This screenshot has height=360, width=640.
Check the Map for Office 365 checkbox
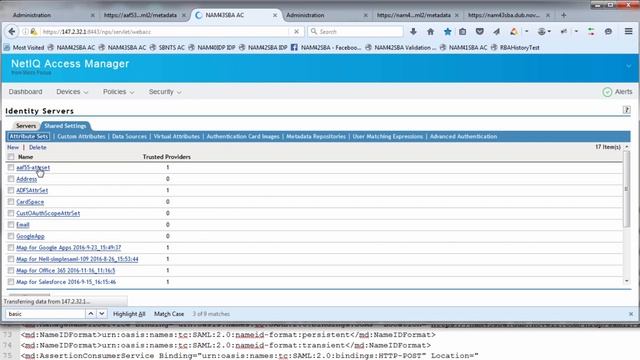tap(11, 270)
